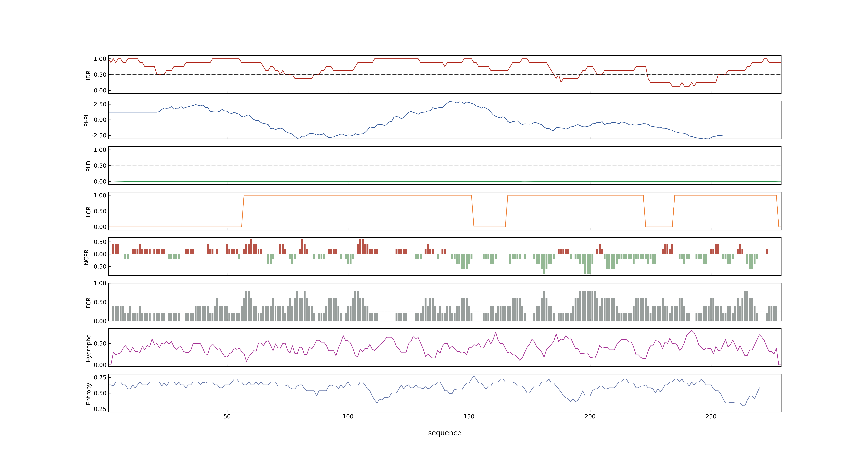The image size is (868, 463).
Task: Click the 0.50 tick of the Hydropho panel
Action: click(100, 343)
